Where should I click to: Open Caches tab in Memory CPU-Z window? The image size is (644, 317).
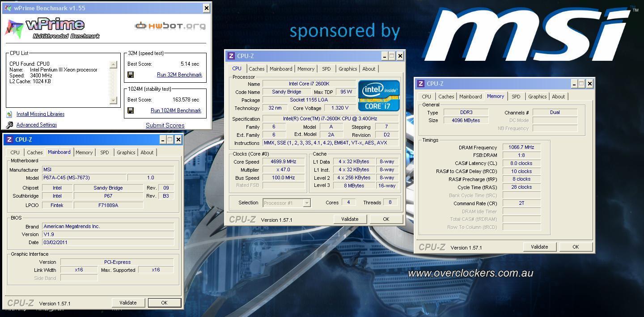coord(446,97)
